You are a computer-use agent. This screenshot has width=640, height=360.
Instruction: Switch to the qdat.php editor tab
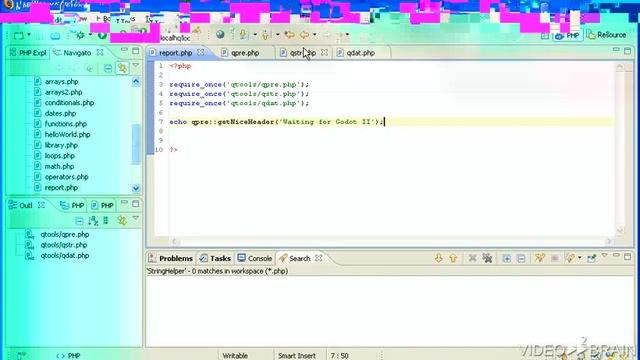click(x=360, y=53)
